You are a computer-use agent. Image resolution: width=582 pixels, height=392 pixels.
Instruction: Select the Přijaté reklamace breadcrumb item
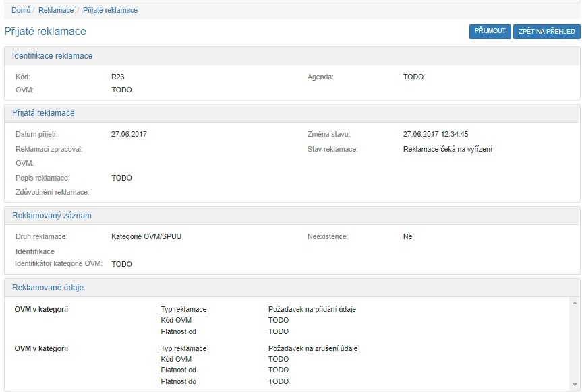pyautogui.click(x=110, y=10)
